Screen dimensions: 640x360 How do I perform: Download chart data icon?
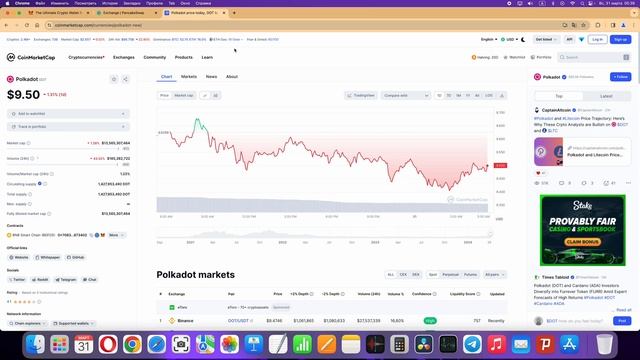point(502,96)
